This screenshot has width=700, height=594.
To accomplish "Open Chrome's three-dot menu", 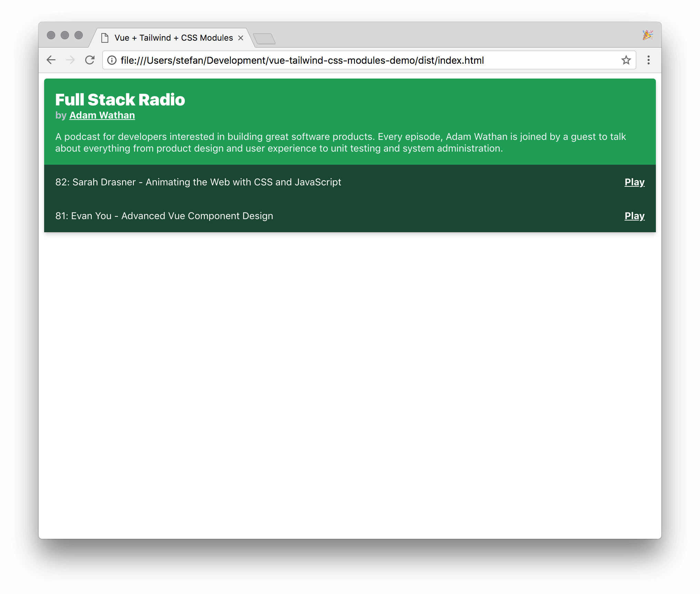I will click(x=648, y=60).
